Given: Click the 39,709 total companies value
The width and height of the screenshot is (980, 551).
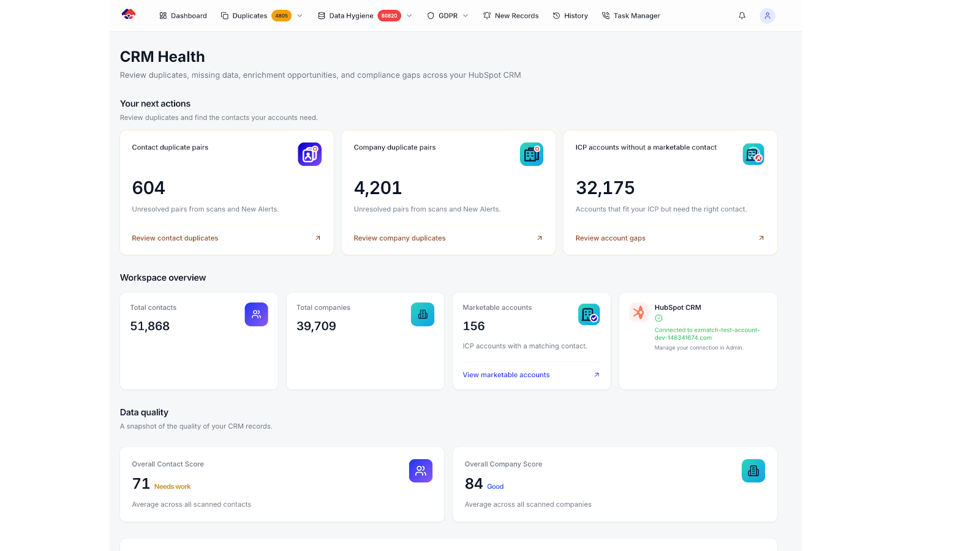Looking at the screenshot, I should (x=317, y=326).
